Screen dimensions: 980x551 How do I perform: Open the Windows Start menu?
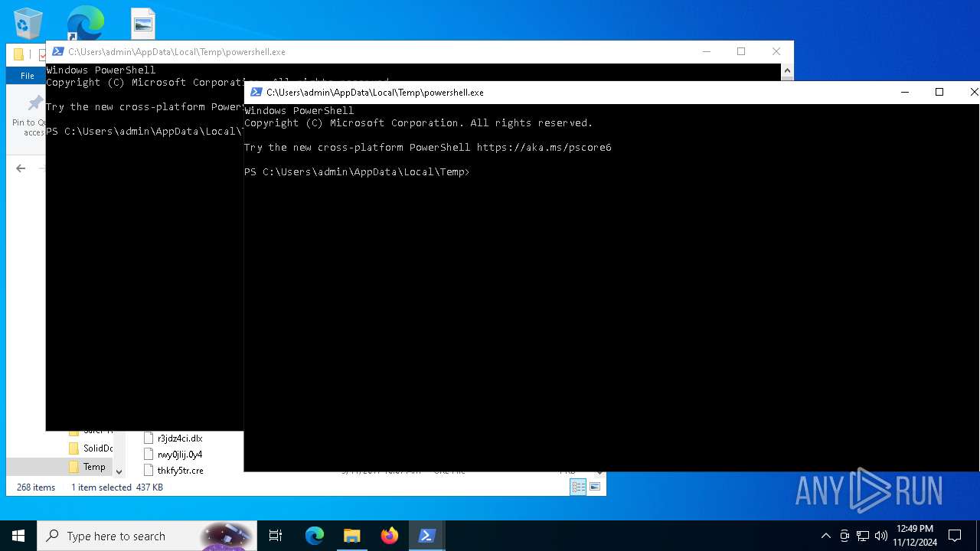click(x=18, y=536)
